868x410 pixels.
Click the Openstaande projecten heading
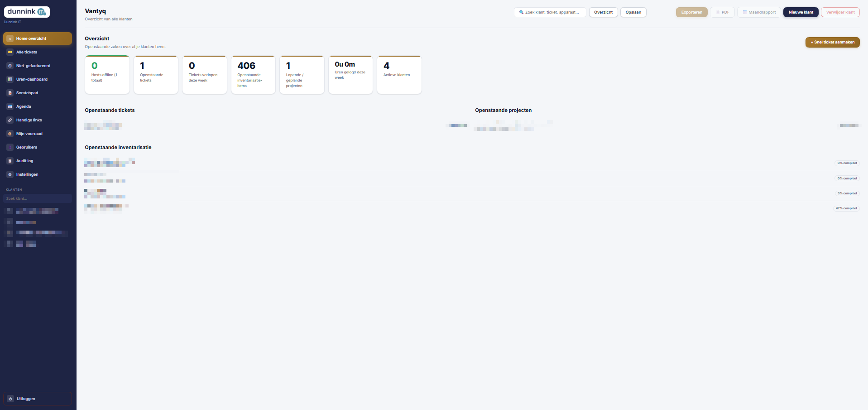[503, 110]
